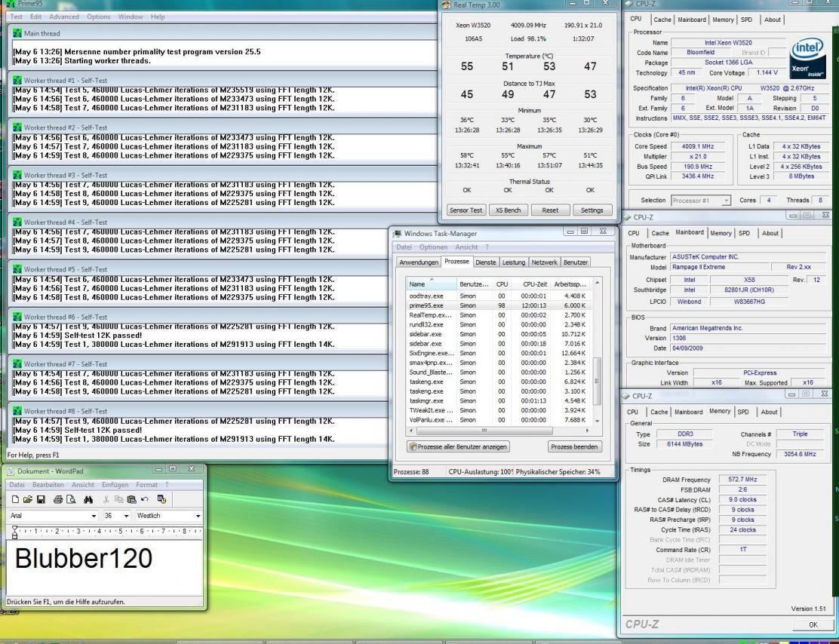Sort processes by the Name column header
839x644 pixels.
pyautogui.click(x=432, y=284)
